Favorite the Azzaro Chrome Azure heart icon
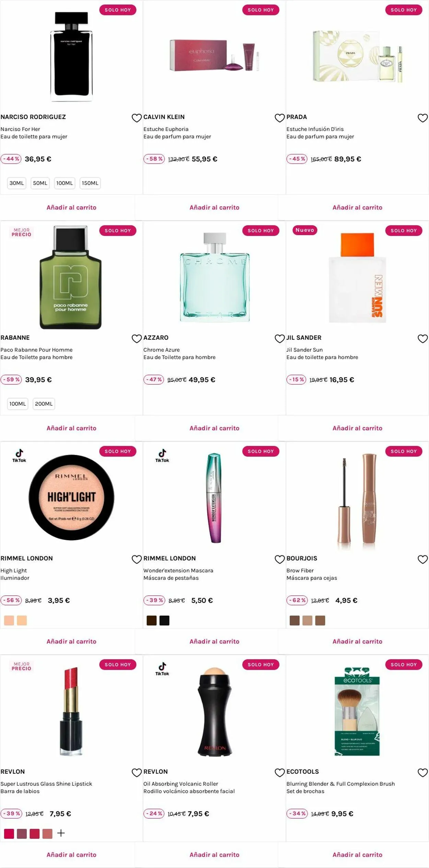The width and height of the screenshot is (429, 868). (280, 339)
